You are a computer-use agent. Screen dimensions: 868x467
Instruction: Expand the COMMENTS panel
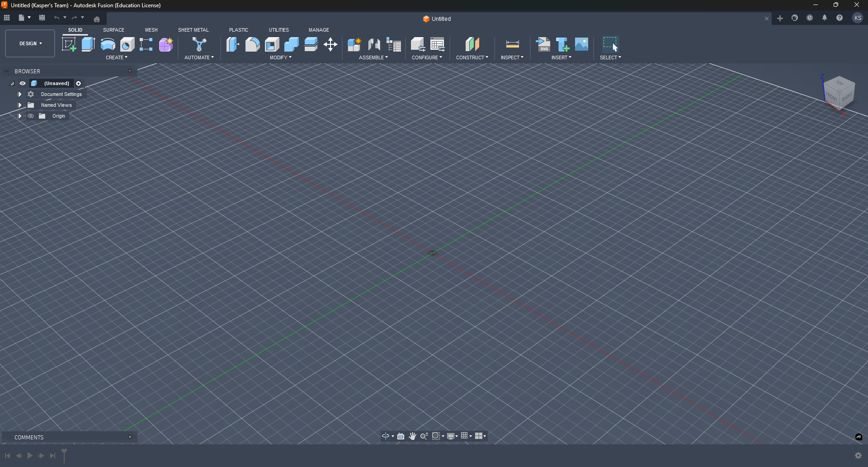pyautogui.click(x=130, y=437)
